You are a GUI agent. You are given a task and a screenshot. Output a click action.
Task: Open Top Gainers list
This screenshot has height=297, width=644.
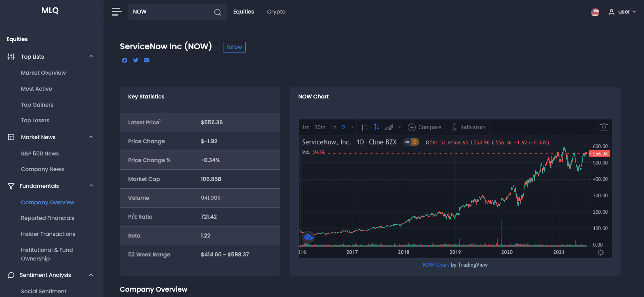(x=37, y=105)
